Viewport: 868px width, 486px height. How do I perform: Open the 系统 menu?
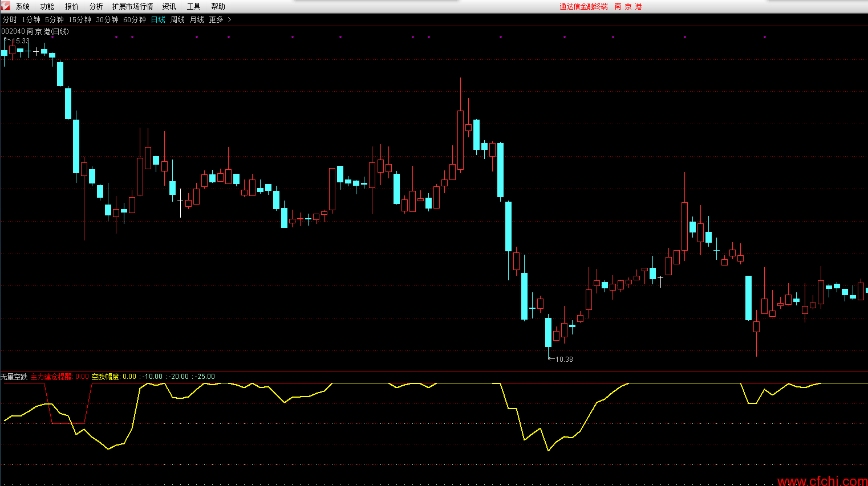tap(23, 6)
